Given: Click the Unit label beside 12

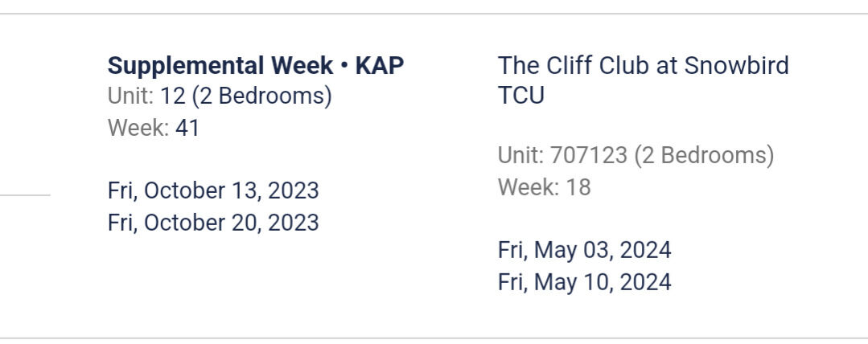Looking at the screenshot, I should click(x=130, y=96).
